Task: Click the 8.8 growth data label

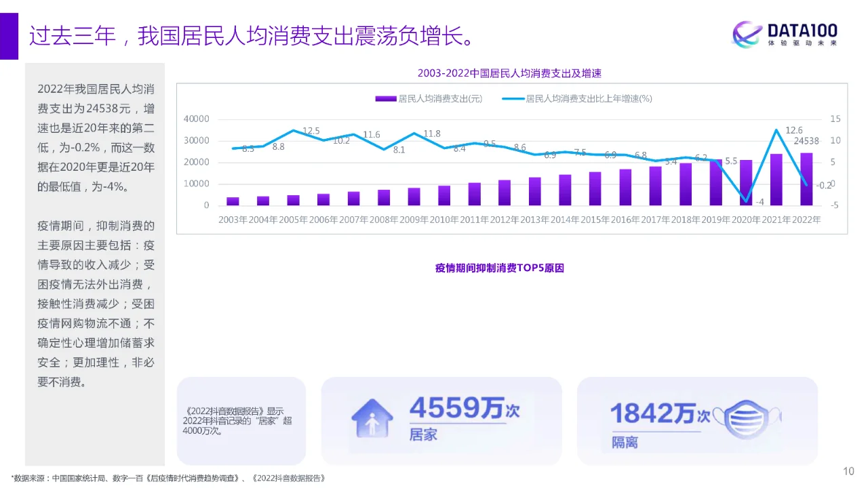Action: 279,146
